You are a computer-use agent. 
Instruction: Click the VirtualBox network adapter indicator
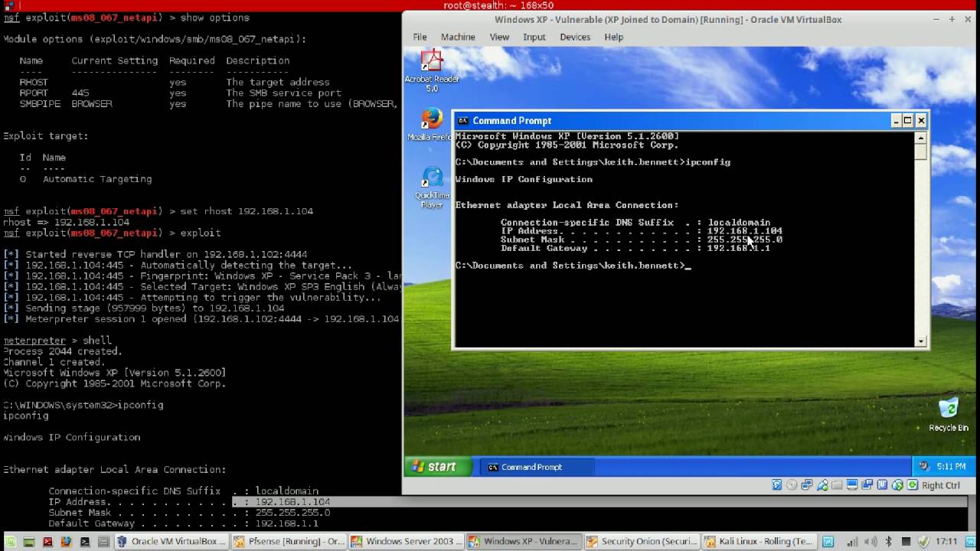click(x=807, y=484)
